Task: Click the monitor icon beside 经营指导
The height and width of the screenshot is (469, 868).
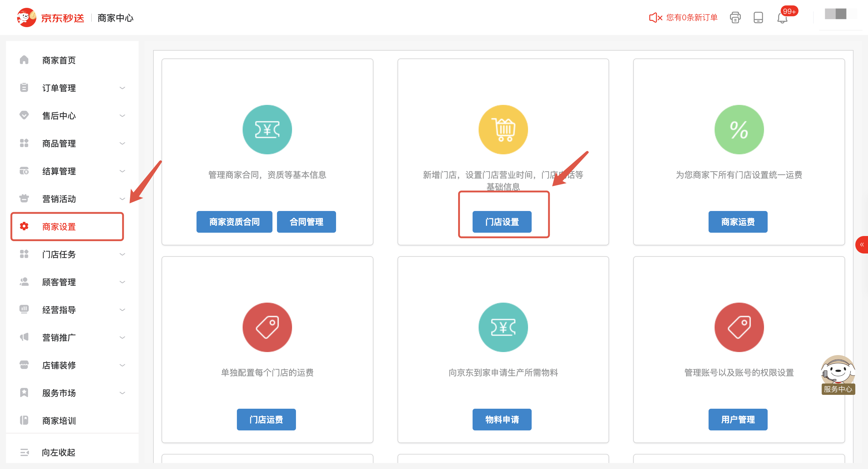Action: coord(24,309)
